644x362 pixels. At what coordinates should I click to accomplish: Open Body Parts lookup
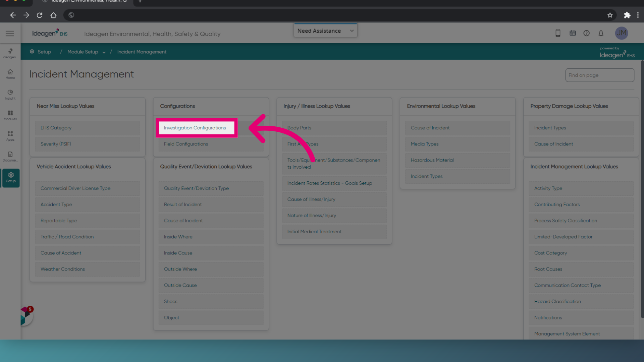(334, 128)
